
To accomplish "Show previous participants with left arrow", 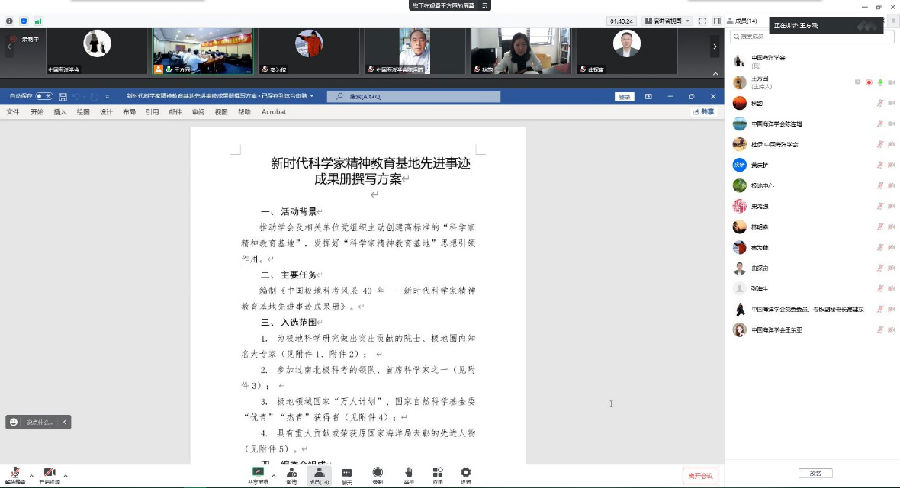I will coord(9,47).
